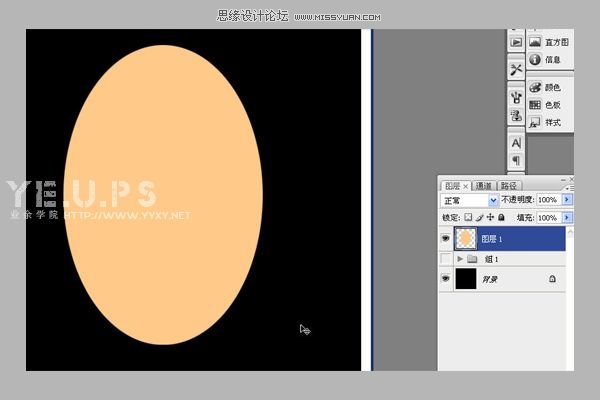600x400 pixels.
Task: Minimize the layers panel
Action: click(x=563, y=180)
